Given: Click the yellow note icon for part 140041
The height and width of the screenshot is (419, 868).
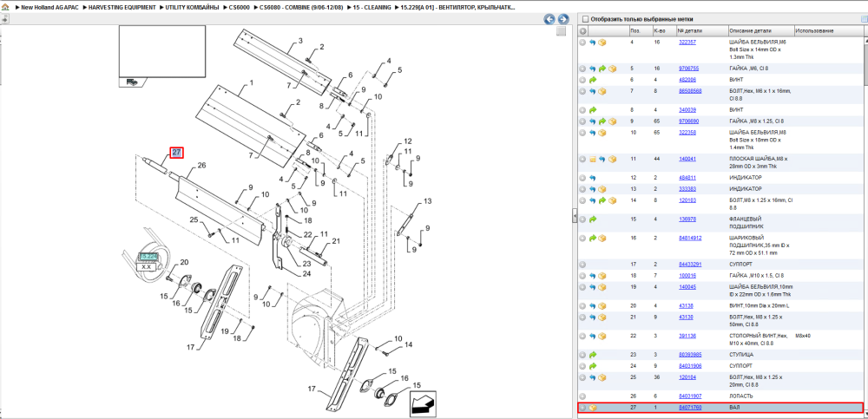Looking at the screenshot, I should pos(592,160).
